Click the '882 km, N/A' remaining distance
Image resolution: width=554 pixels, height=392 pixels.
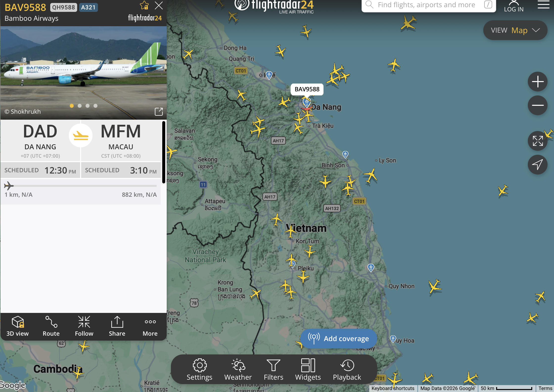pos(139,195)
